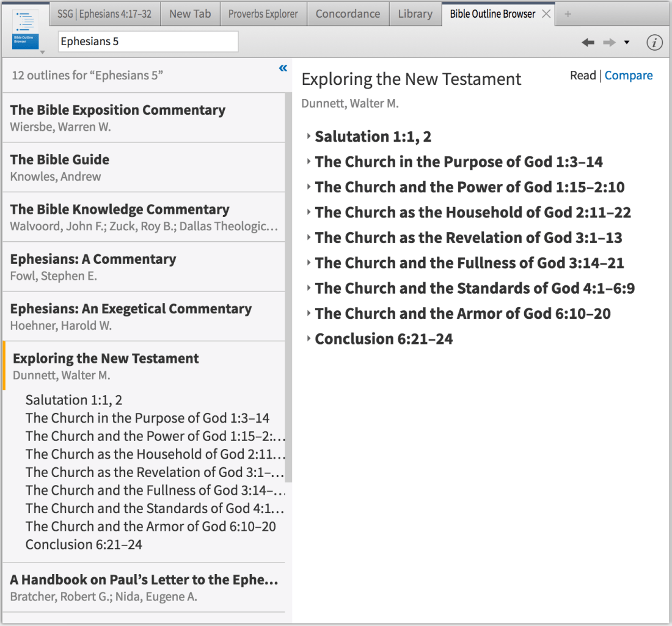Click the forward navigation arrow

coord(608,42)
